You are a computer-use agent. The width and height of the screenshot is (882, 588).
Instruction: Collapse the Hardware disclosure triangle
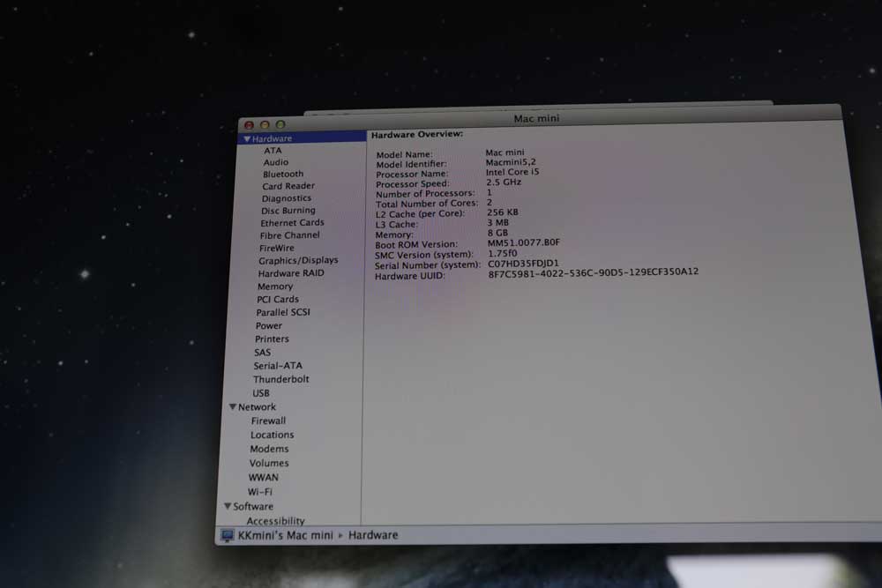pyautogui.click(x=246, y=138)
